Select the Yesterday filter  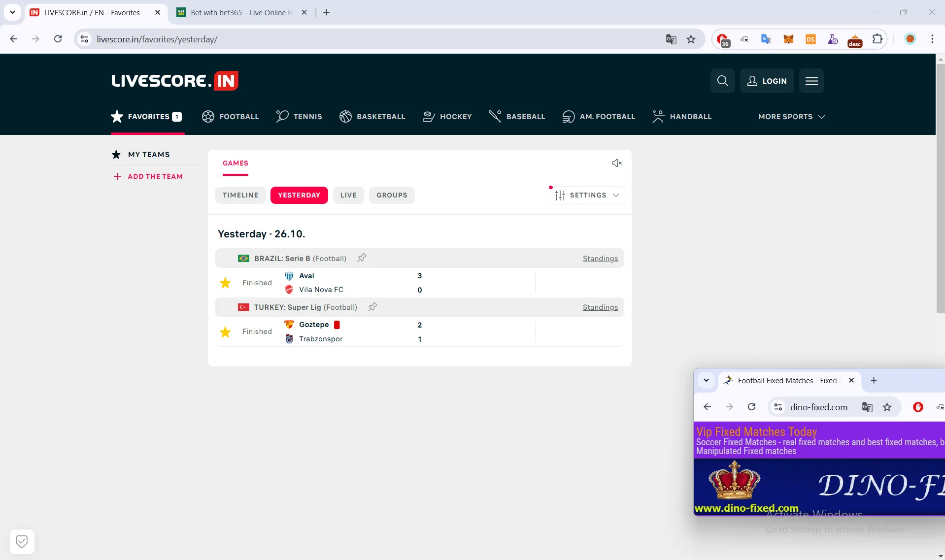point(299,195)
